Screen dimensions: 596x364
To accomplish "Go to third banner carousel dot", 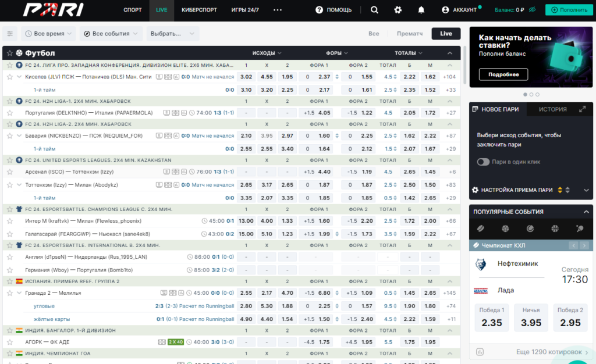I will [537, 95].
